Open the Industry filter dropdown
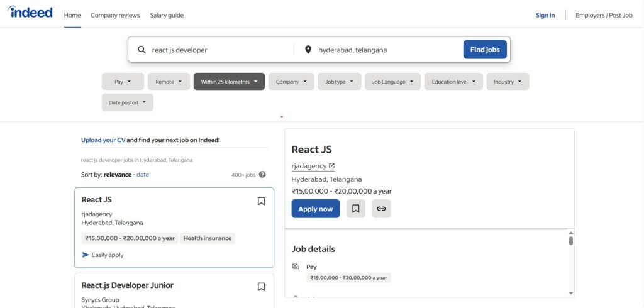This screenshot has height=308, width=644. click(x=508, y=81)
